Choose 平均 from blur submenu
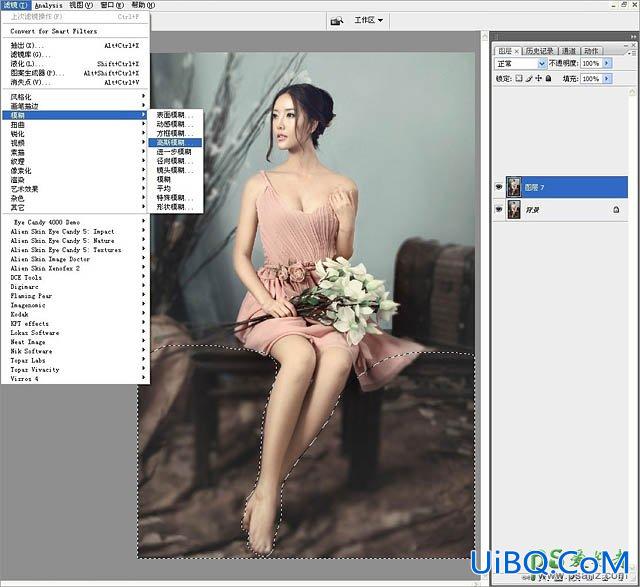 [x=175, y=189]
